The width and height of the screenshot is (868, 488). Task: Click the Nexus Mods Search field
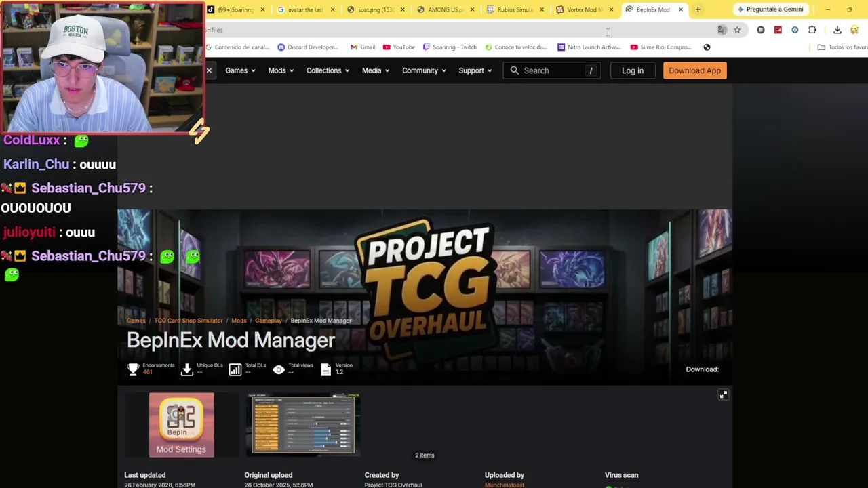pyautogui.click(x=551, y=70)
